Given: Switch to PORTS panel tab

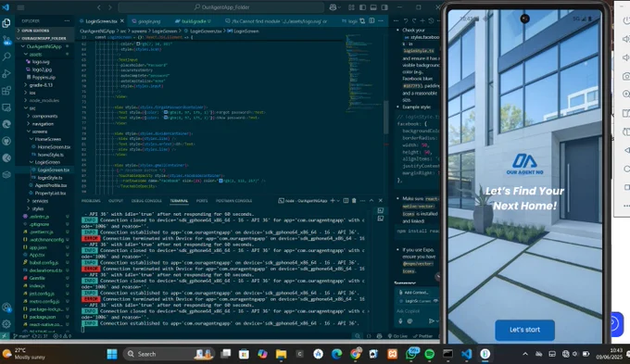Looking at the screenshot, I should pyautogui.click(x=202, y=200).
